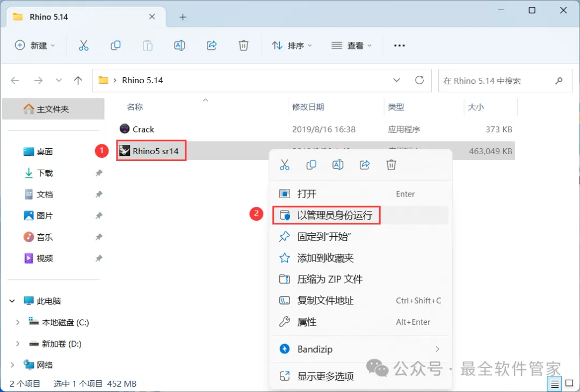Click the Share icon in the context menu
580x392 pixels.
[365, 164]
